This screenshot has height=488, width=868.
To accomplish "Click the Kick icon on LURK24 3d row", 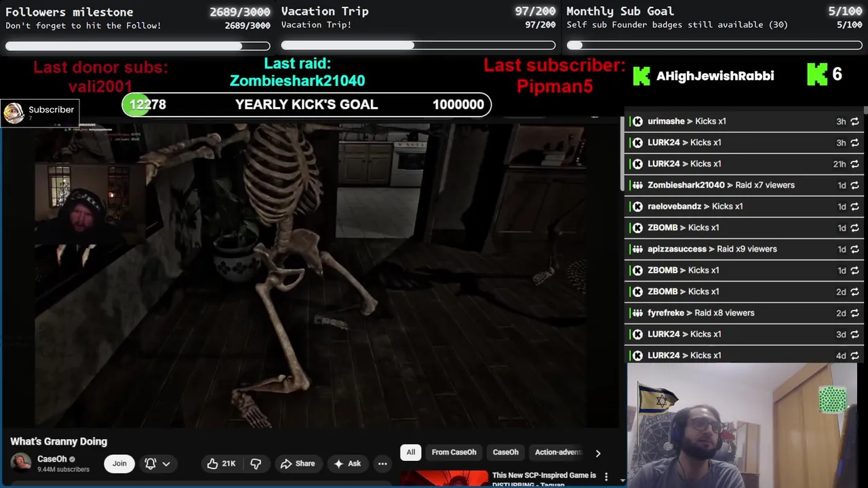I will click(x=637, y=334).
